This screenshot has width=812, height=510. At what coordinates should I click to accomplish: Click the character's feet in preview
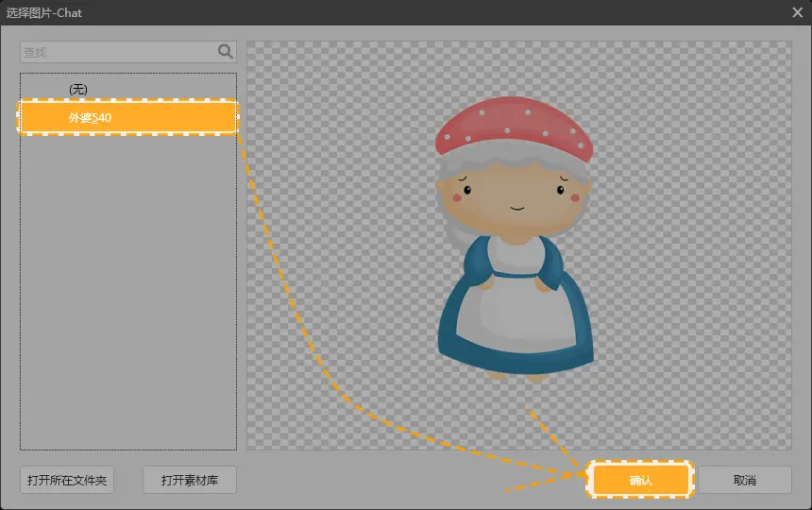(x=516, y=375)
